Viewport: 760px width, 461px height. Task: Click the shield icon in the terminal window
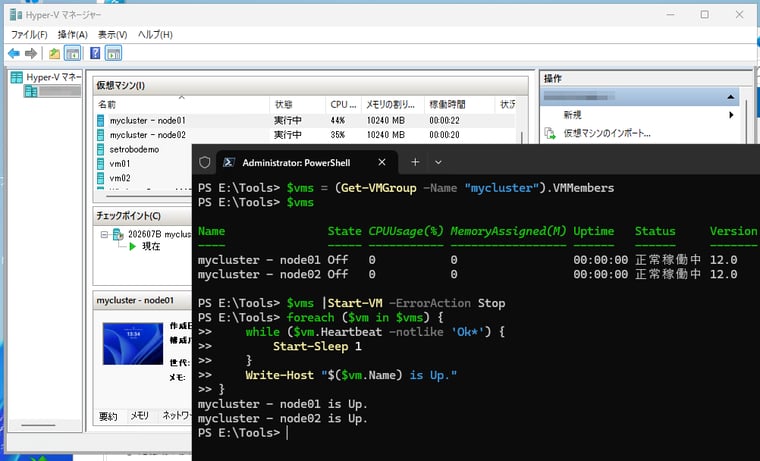coord(205,162)
